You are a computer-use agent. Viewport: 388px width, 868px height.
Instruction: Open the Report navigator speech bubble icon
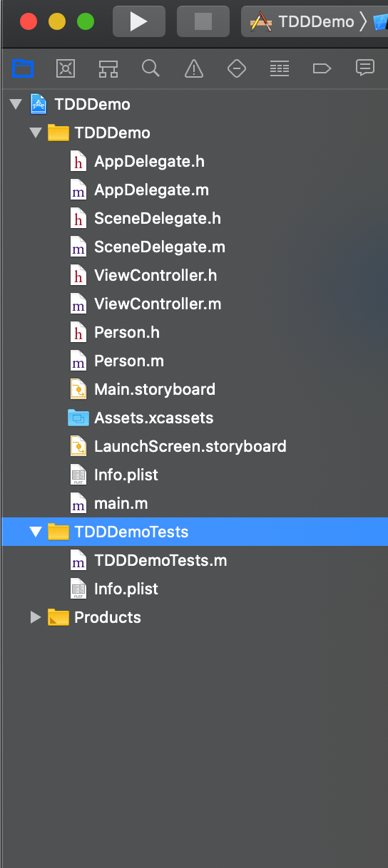[365, 68]
